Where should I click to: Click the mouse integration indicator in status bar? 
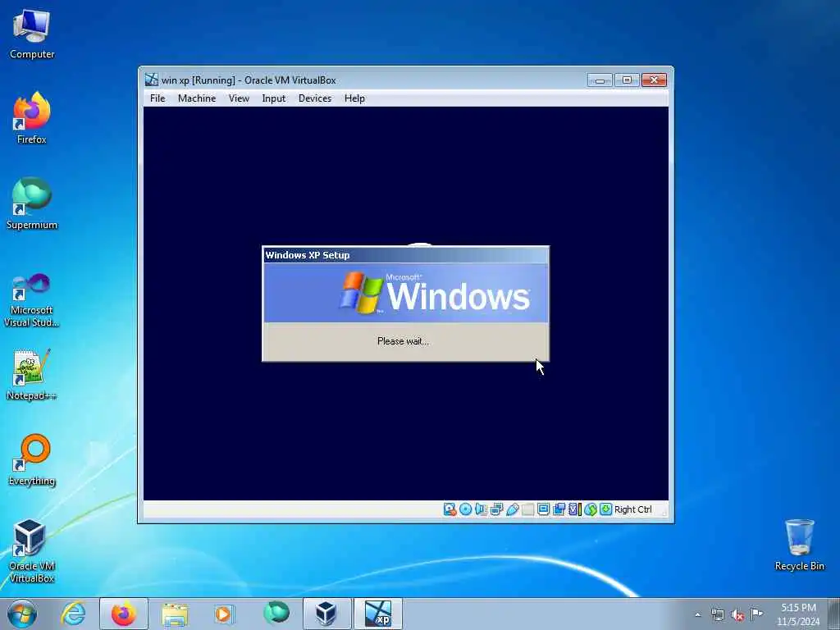pos(591,509)
